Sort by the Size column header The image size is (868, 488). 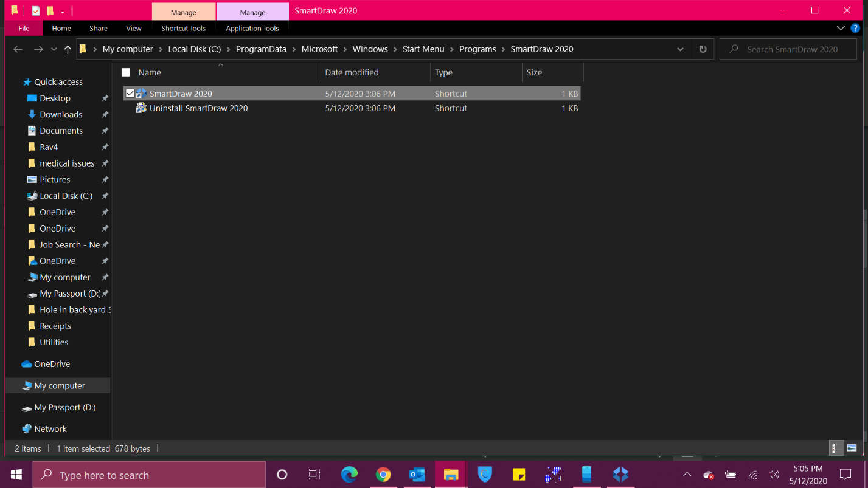534,72
